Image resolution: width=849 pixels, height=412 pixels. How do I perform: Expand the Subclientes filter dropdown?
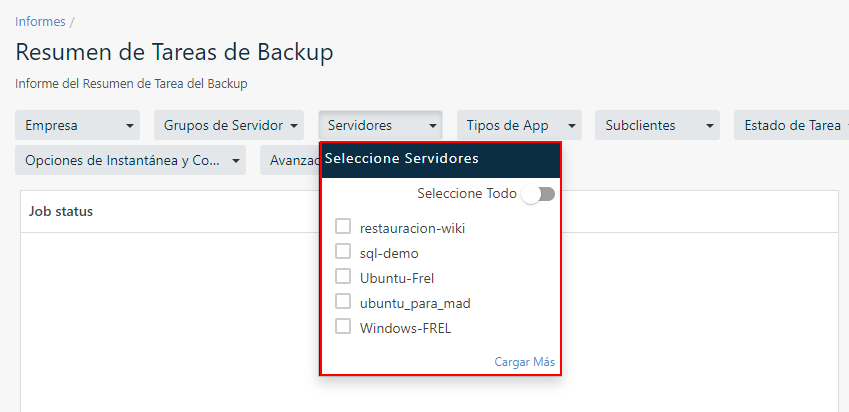click(657, 126)
